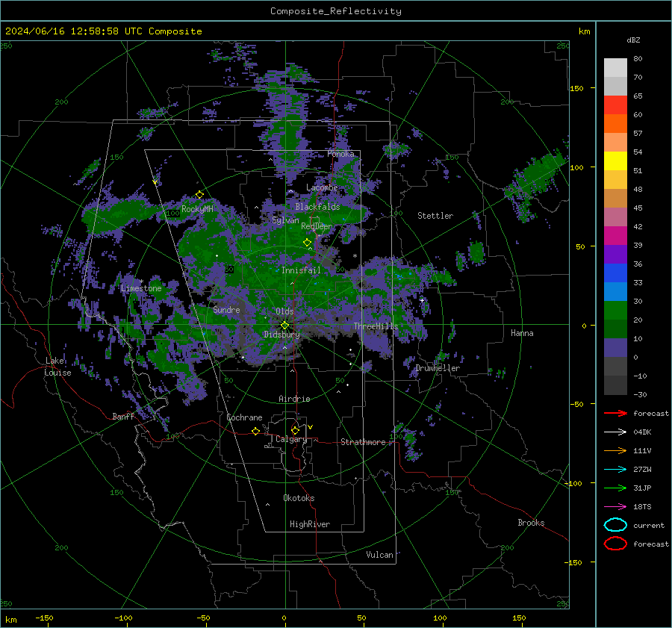Click the 65 dBZ red color swatch
This screenshot has height=628, width=672.
(x=615, y=105)
